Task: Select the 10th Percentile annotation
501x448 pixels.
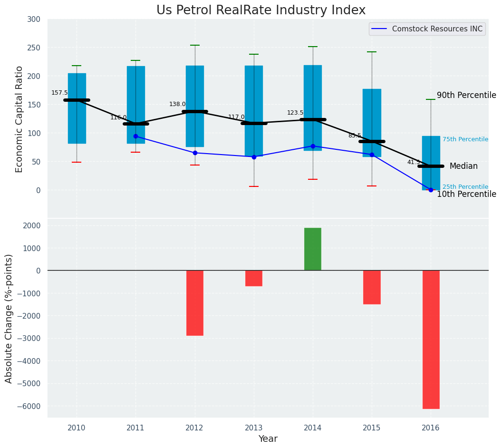Action: point(466,195)
